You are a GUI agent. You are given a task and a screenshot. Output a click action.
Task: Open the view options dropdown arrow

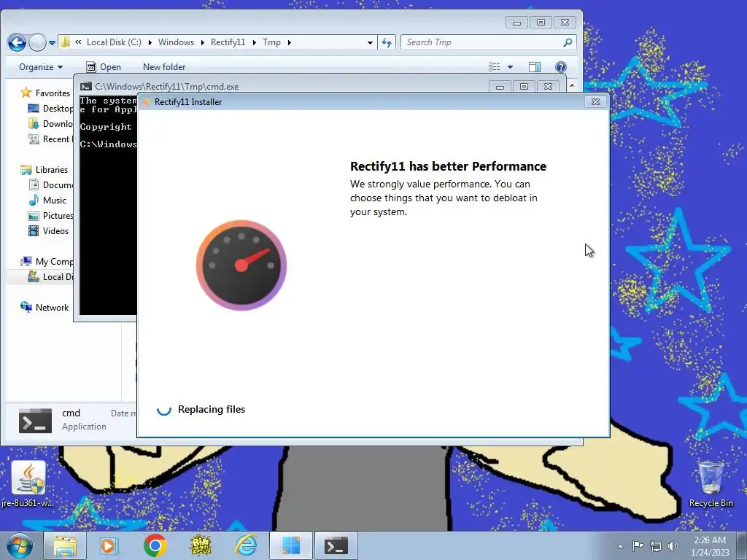click(x=510, y=67)
